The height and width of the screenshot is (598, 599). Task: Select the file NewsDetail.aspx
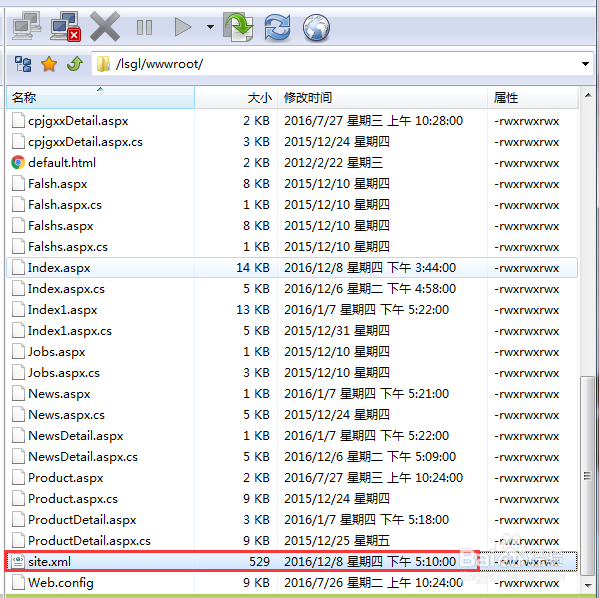click(292, 436)
